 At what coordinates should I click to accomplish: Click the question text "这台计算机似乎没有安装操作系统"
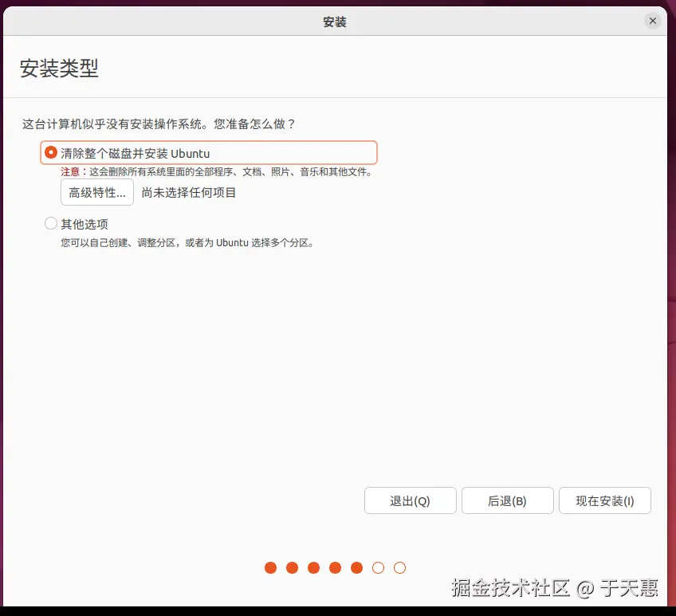[x=112, y=124]
